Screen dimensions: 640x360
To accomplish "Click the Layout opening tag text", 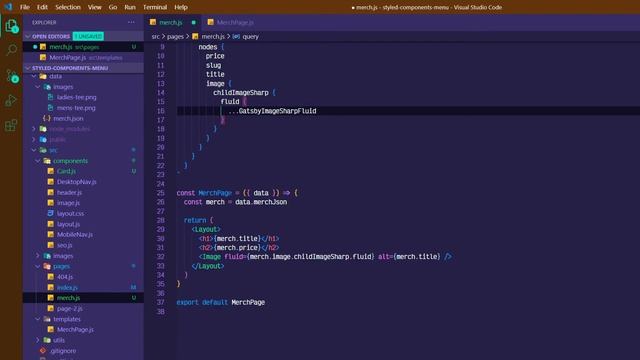I will 206,229.
